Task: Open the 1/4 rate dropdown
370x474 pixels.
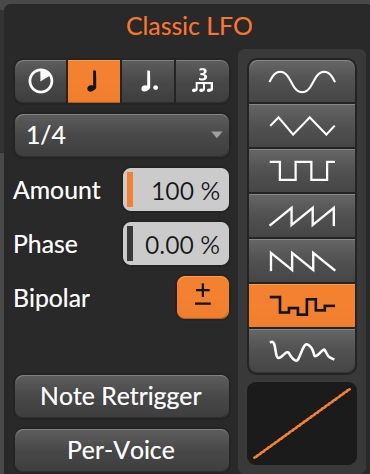Action: click(122, 135)
